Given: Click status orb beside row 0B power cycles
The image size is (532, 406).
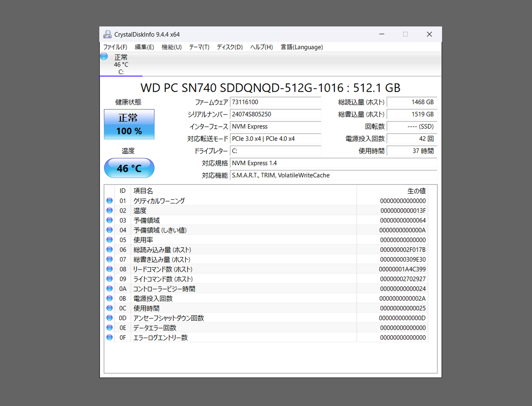Looking at the screenshot, I should tap(109, 298).
